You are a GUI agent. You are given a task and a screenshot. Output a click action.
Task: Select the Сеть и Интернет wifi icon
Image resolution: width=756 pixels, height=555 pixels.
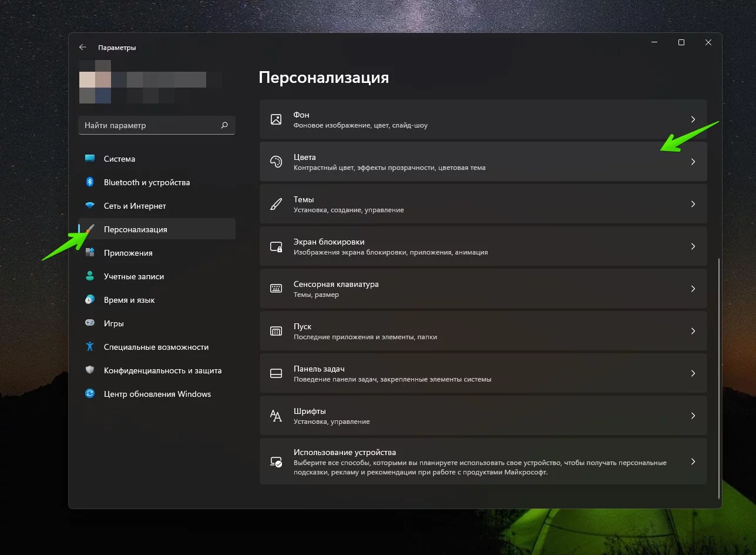tap(90, 206)
